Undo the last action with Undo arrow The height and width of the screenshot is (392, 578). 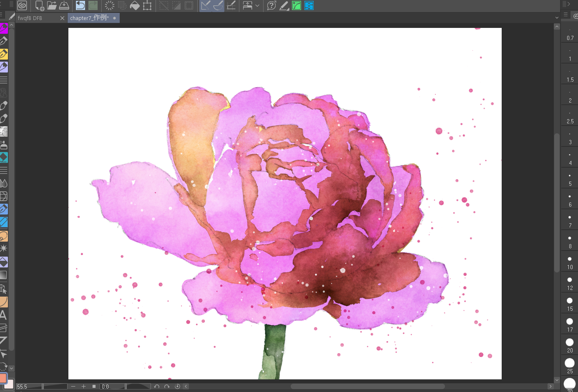[80, 5]
